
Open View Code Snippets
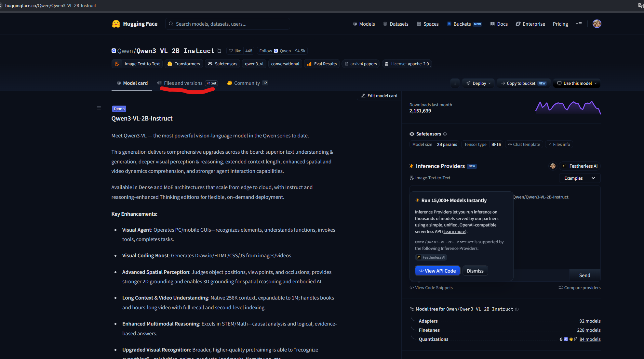tap(431, 288)
